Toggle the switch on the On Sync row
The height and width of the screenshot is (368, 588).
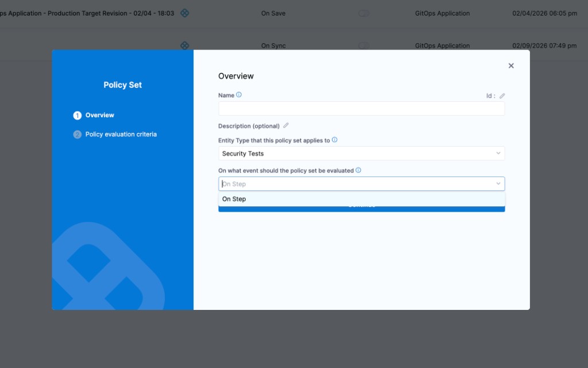click(x=363, y=45)
